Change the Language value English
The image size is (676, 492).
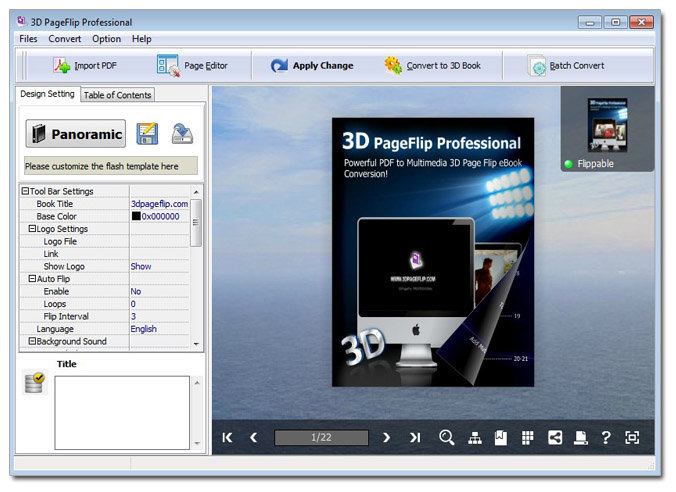(144, 329)
